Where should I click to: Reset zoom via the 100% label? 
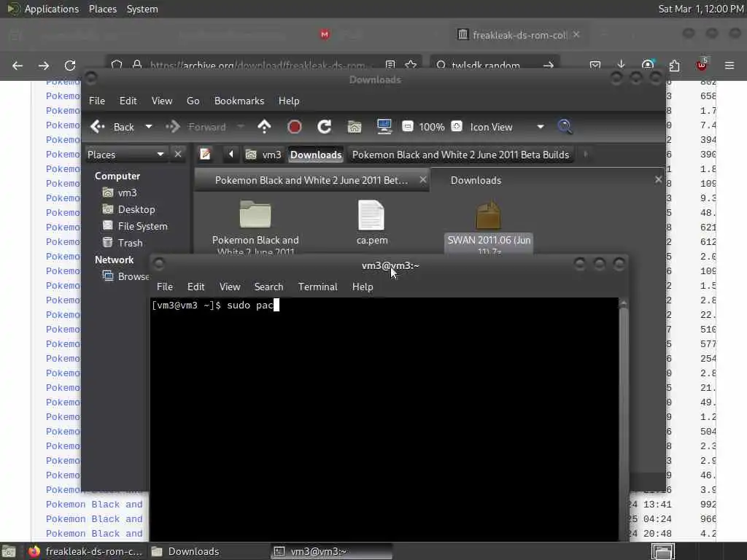(432, 127)
